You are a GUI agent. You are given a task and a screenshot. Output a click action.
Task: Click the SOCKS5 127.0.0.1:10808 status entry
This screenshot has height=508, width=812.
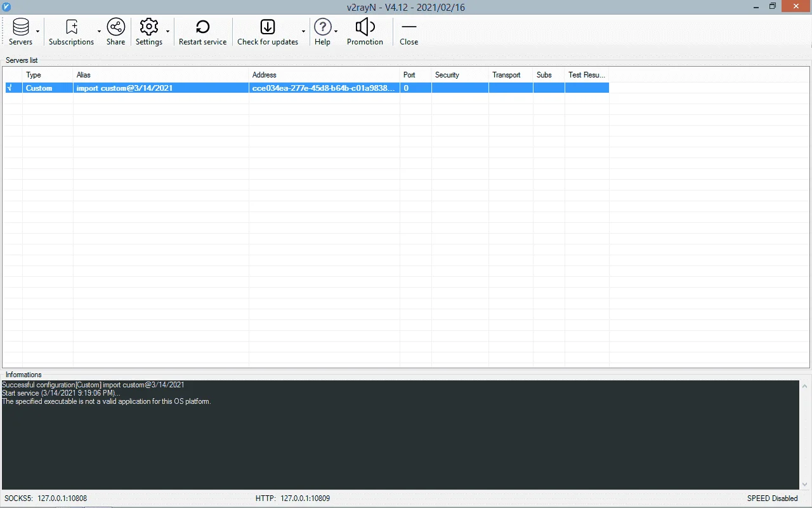[x=46, y=498]
